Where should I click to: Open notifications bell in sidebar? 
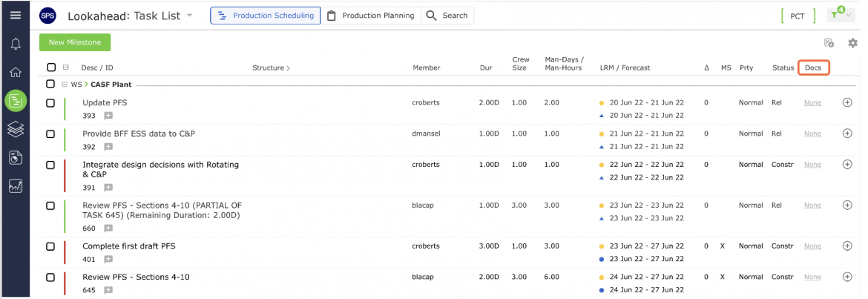(x=16, y=44)
